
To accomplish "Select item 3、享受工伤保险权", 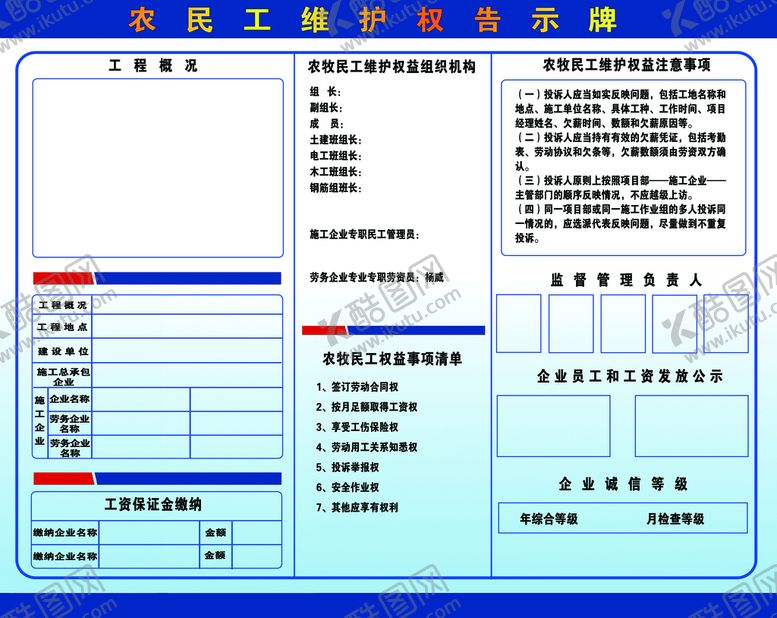I will coord(357,427).
